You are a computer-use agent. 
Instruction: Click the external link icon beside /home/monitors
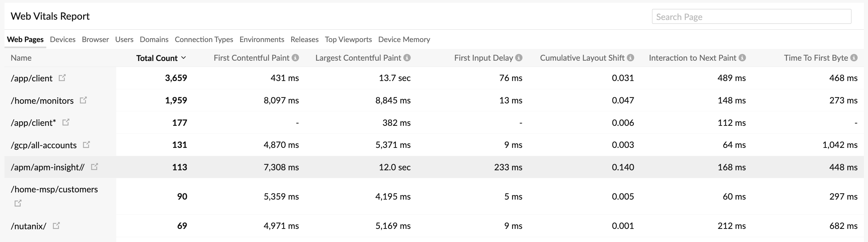pyautogui.click(x=84, y=100)
